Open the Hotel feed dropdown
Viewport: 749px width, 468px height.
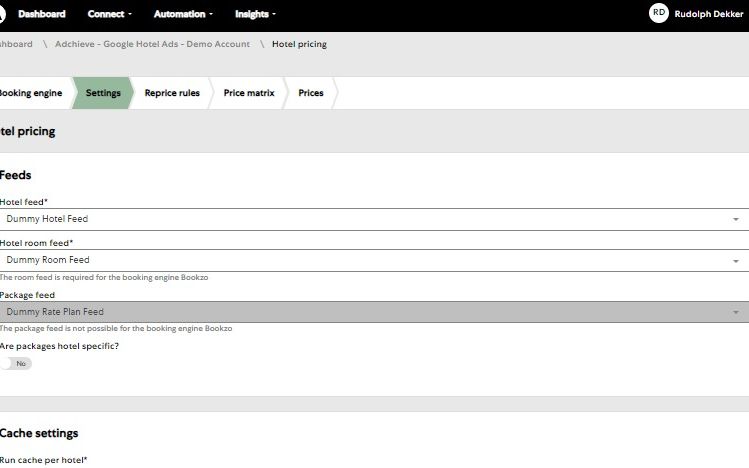374,219
